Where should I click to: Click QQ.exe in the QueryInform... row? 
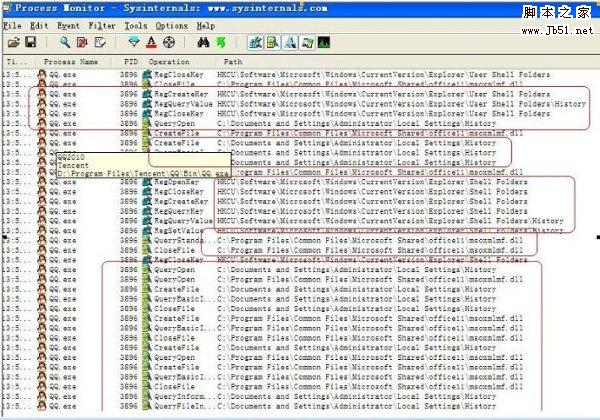[63, 397]
